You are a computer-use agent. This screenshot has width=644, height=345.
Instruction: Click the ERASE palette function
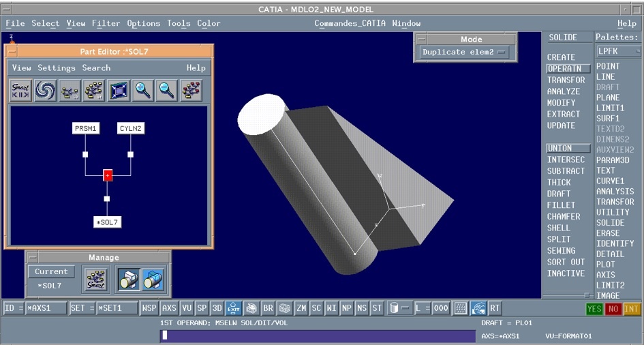[608, 233]
